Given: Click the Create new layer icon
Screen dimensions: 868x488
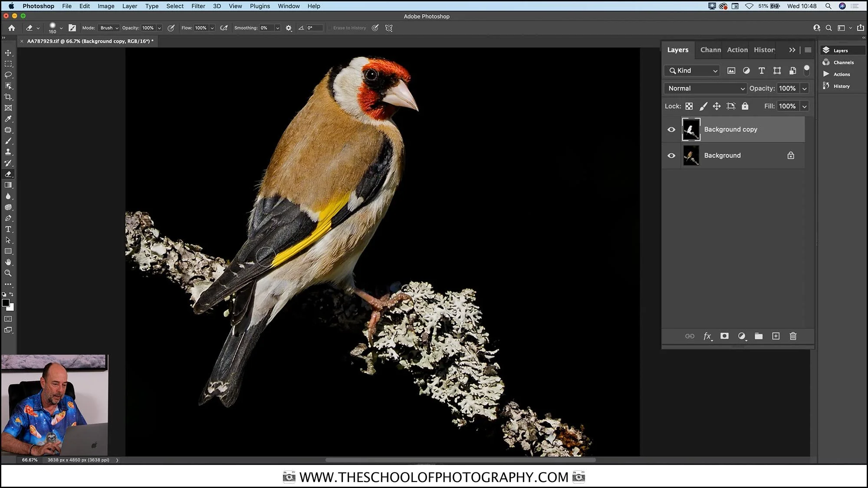Looking at the screenshot, I should click(x=776, y=336).
